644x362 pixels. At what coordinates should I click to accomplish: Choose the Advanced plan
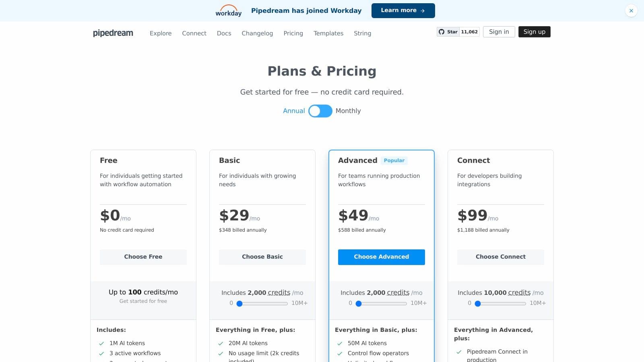pyautogui.click(x=381, y=257)
